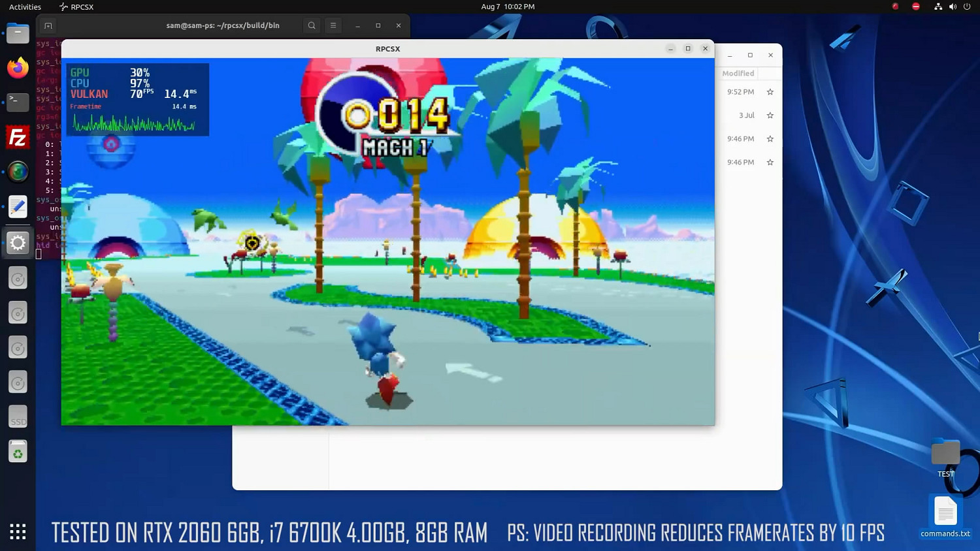Launch FileZilla from the dock
Viewport: 980px width, 551px height.
tap(18, 138)
